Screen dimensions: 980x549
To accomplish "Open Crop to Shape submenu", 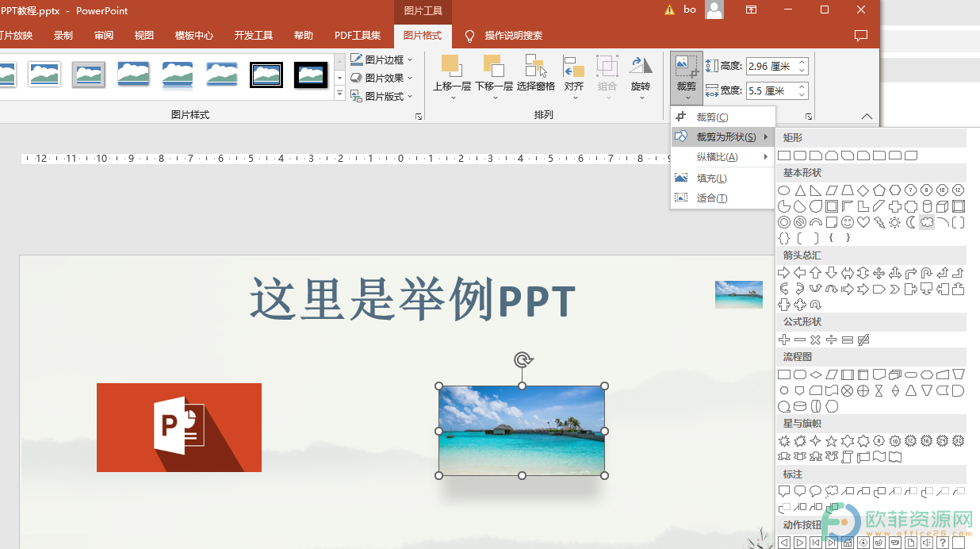I will tap(722, 137).
